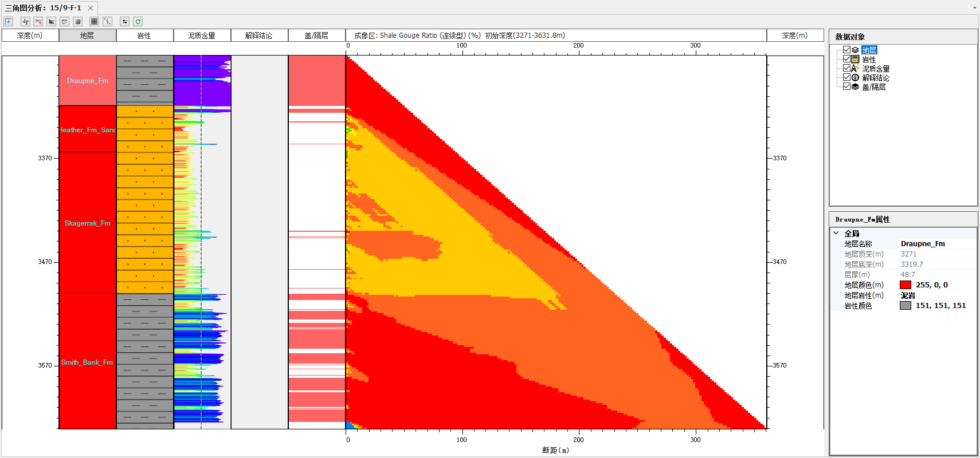Viewport: 980px width, 458px height.
Task: Click the green refresh toolbar icon
Action: (138, 21)
